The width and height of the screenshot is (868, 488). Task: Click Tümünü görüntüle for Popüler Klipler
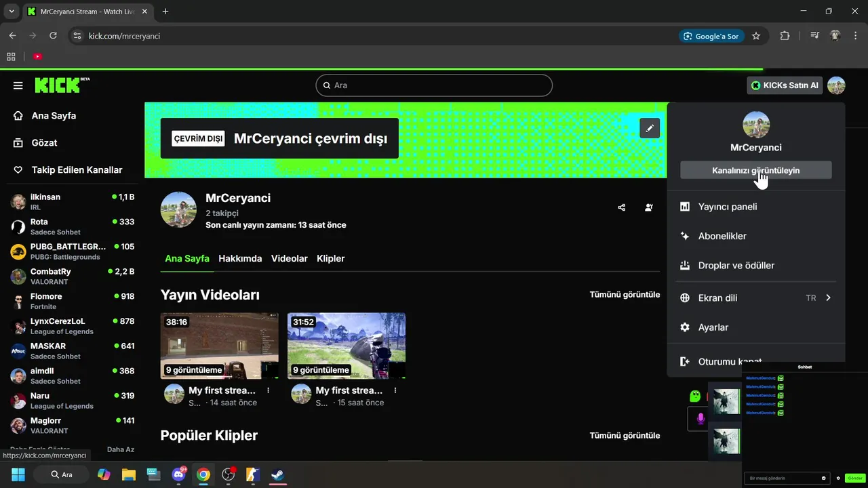point(625,436)
